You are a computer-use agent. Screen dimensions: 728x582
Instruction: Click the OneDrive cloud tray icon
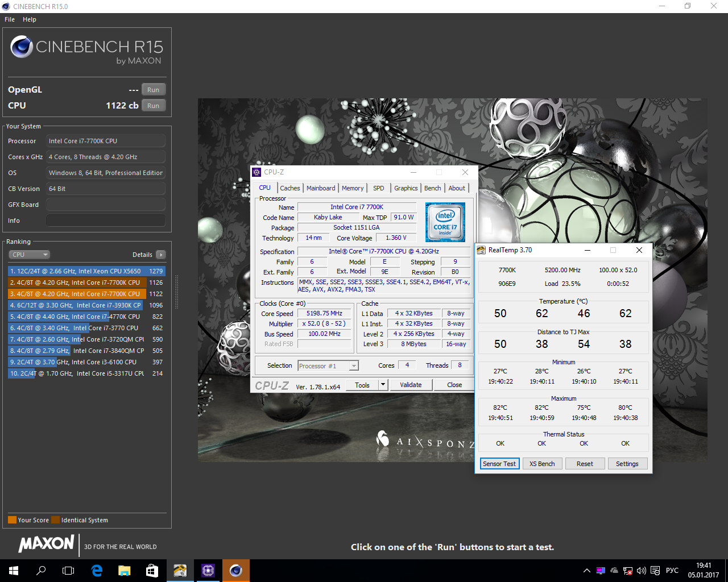[x=614, y=571]
